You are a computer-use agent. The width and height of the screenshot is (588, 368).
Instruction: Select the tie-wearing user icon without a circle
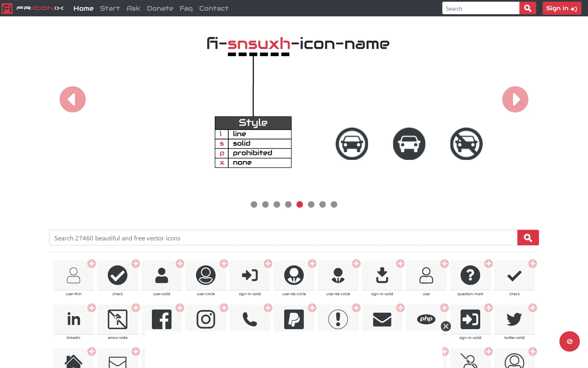pyautogui.click(x=338, y=276)
